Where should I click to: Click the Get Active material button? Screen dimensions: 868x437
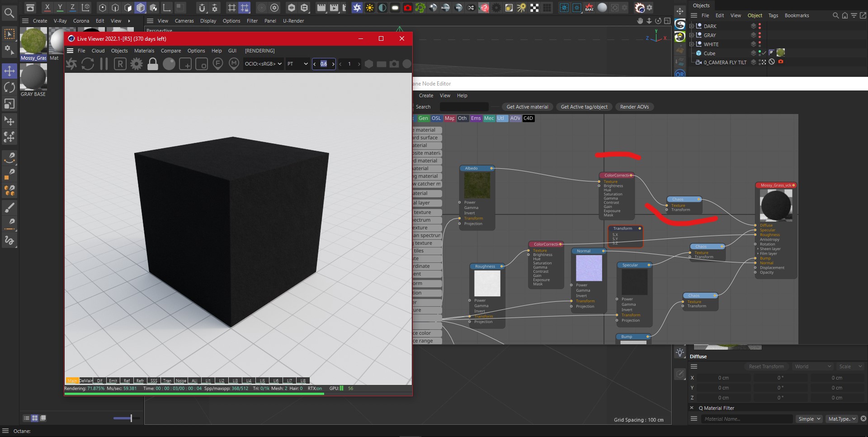[527, 107]
